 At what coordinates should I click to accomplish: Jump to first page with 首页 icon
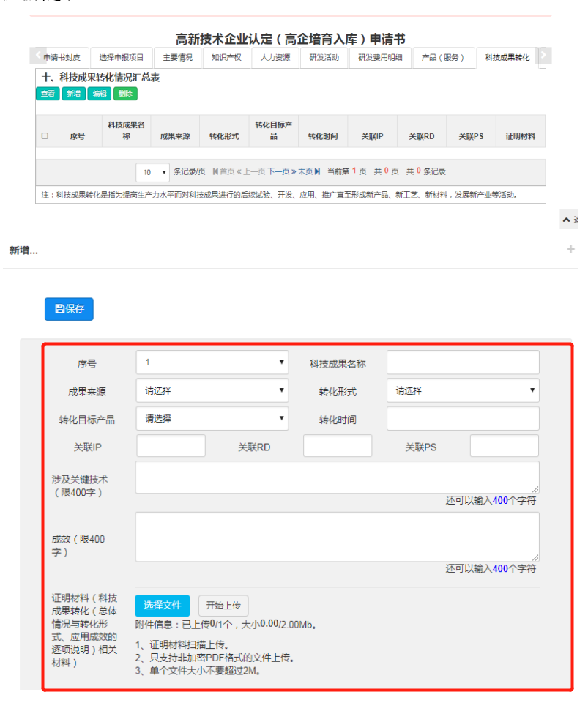tap(224, 171)
